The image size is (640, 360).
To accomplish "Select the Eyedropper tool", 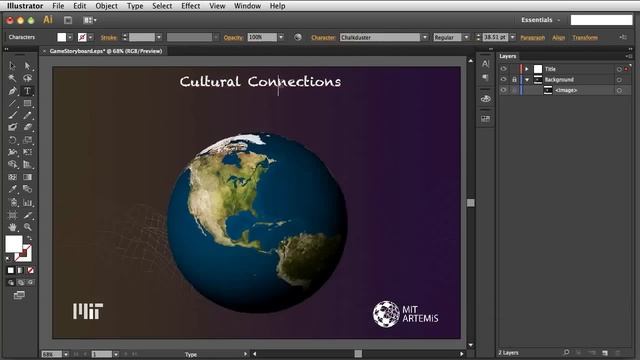I will [x=12, y=189].
